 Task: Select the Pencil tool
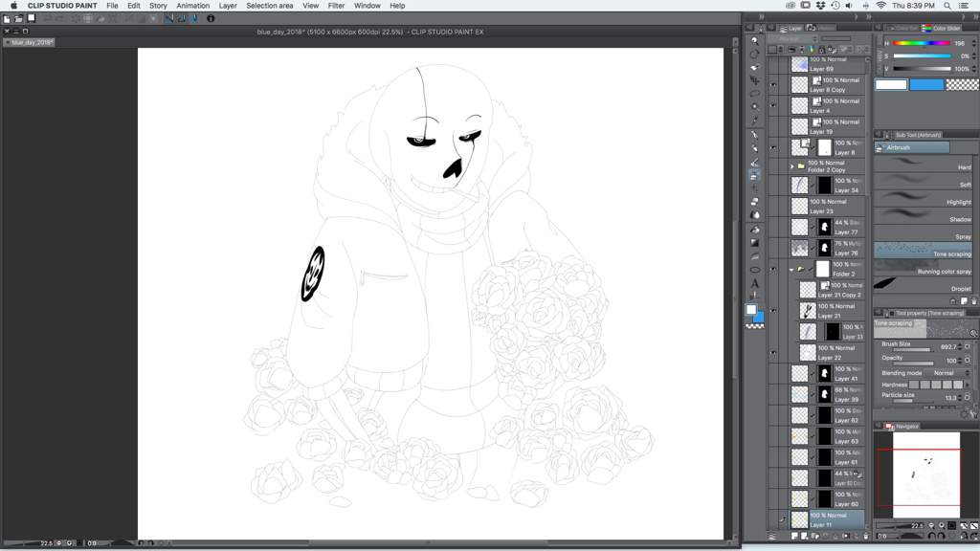point(755,148)
